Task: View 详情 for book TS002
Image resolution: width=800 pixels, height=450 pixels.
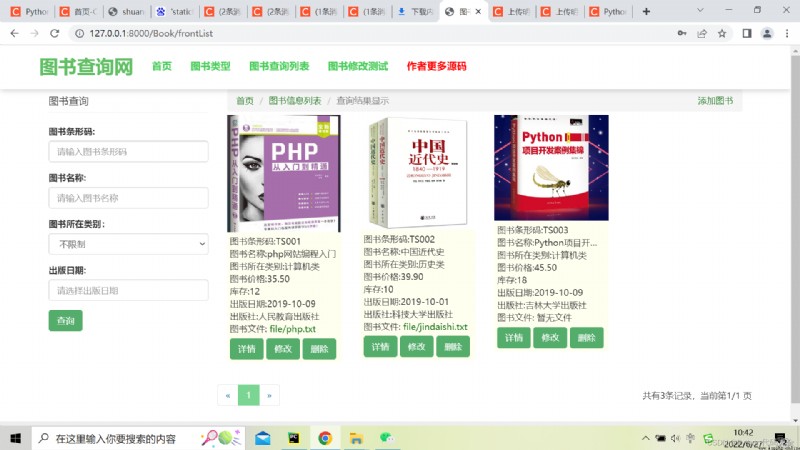Action: [380, 347]
